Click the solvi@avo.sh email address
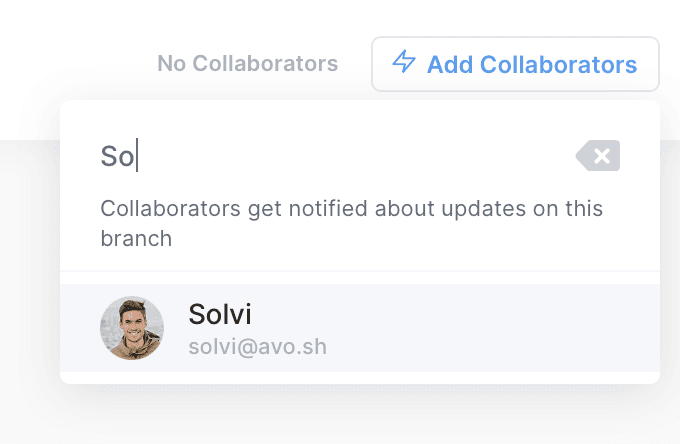 [x=257, y=347]
